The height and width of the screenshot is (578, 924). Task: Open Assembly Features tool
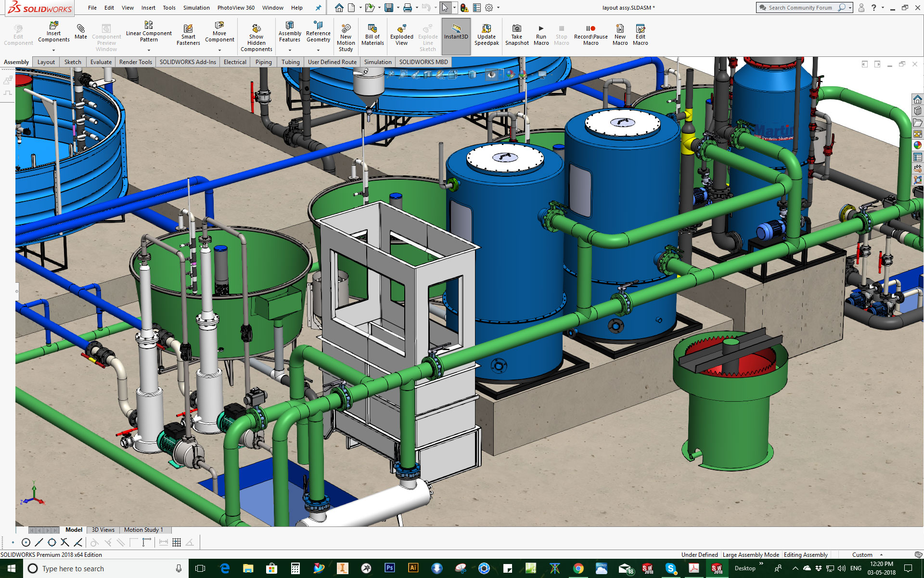[x=290, y=32]
